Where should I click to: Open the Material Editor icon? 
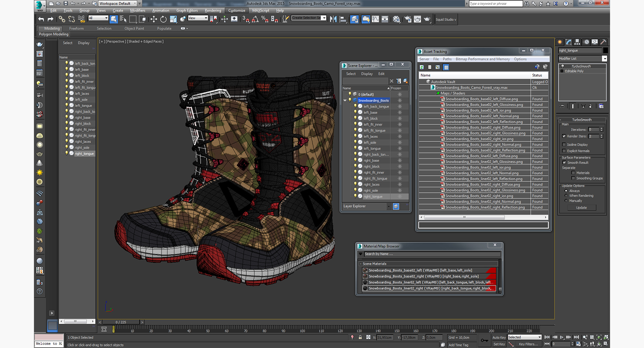pyautogui.click(x=396, y=19)
